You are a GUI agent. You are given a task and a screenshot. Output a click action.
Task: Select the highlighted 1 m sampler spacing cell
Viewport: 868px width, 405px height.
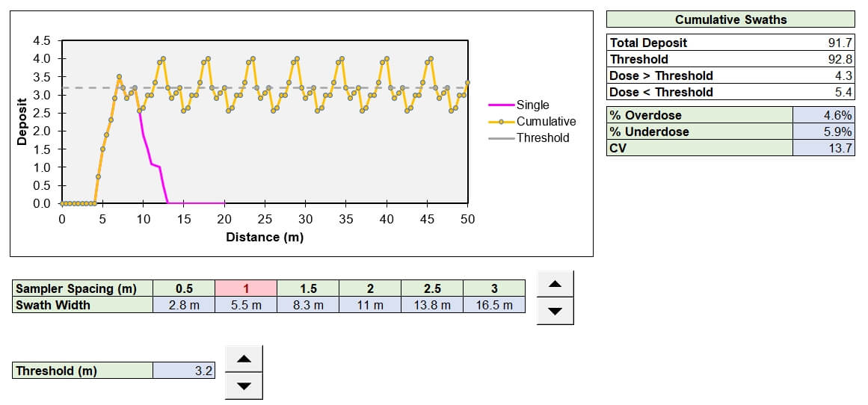246,288
